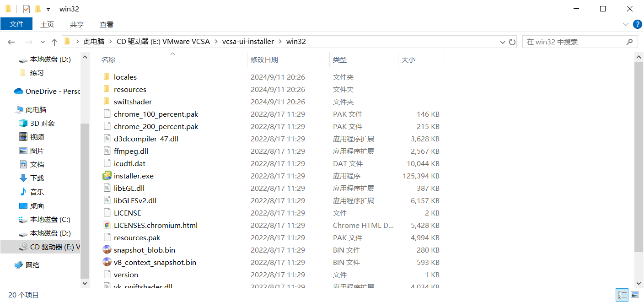Select the LICENSE file name
This screenshot has width=644, height=302.
128,213
